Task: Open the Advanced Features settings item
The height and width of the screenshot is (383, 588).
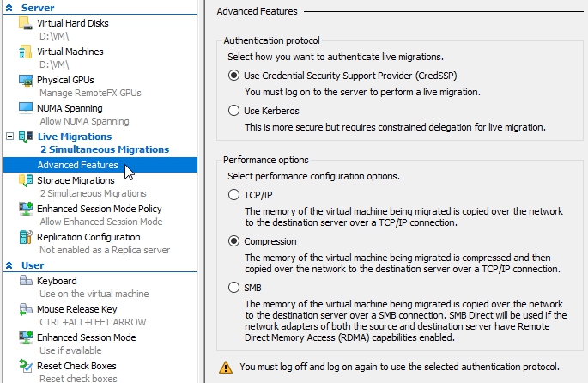Action: [x=77, y=165]
